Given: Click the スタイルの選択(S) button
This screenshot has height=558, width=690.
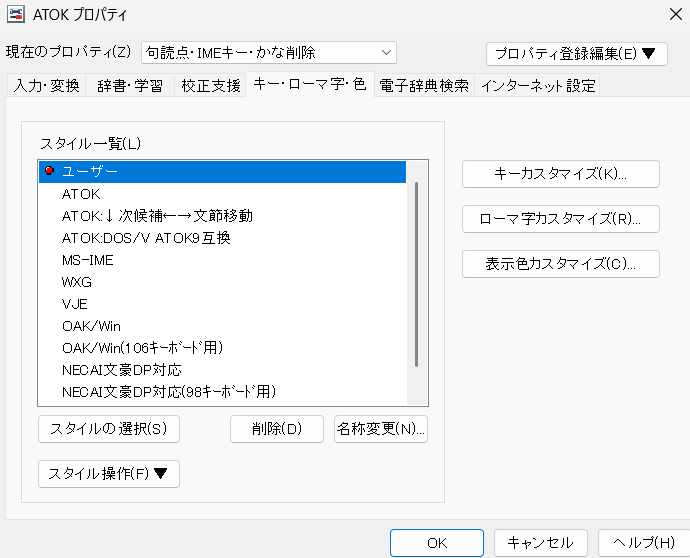Looking at the screenshot, I should point(109,429).
